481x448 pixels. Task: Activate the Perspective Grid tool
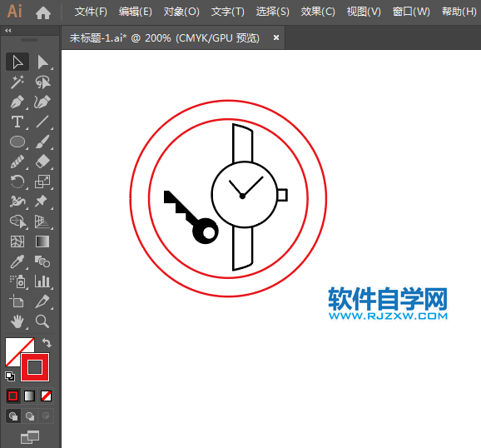click(42, 222)
